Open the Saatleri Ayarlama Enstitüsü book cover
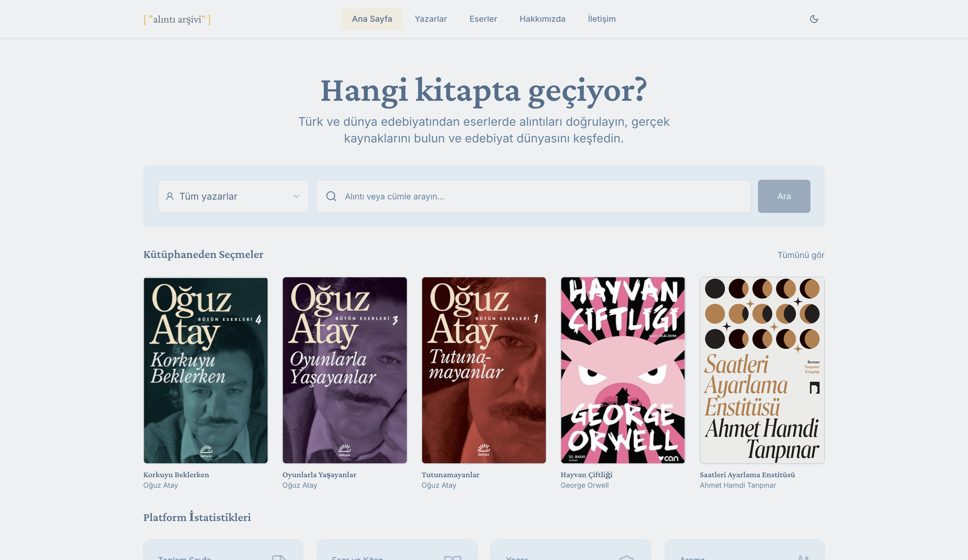The image size is (968, 560). pyautogui.click(x=762, y=370)
